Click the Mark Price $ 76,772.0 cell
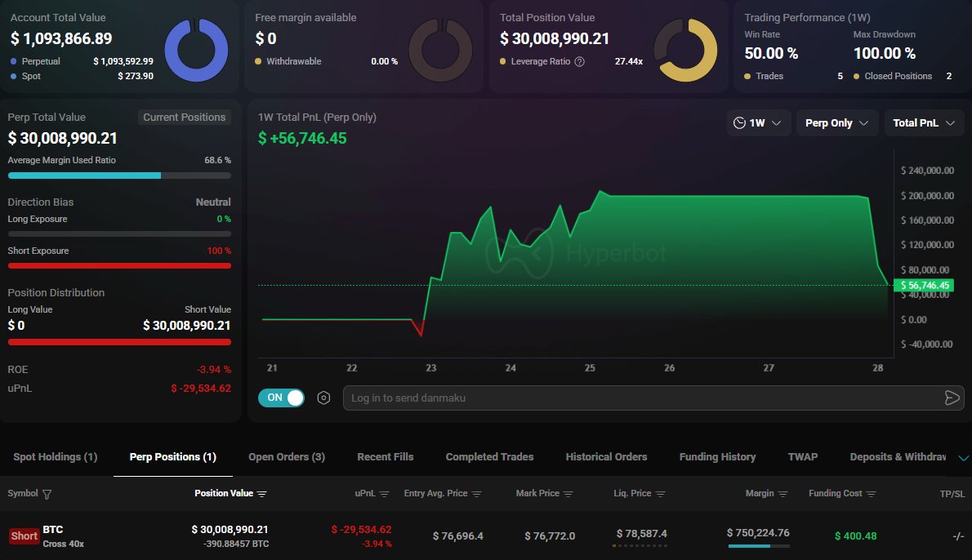The image size is (972, 560). tap(550, 536)
